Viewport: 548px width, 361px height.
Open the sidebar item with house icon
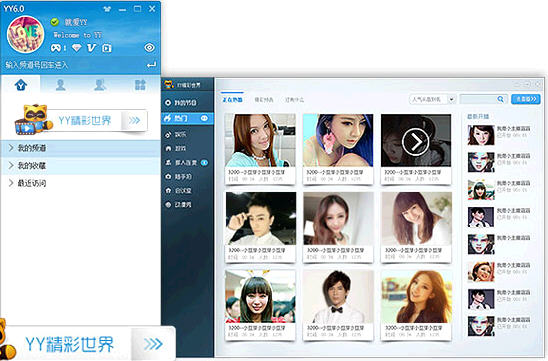pyautogui.click(x=187, y=190)
